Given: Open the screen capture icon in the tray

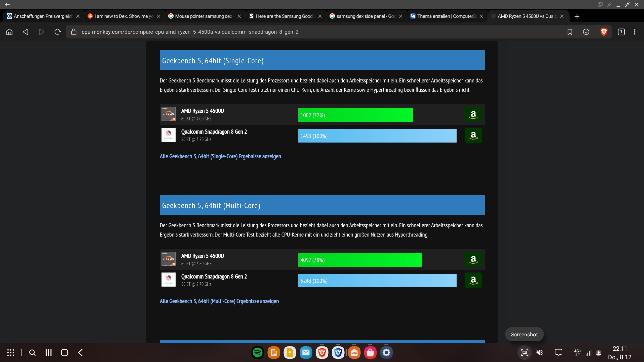Looking at the screenshot, I should click(x=525, y=352).
